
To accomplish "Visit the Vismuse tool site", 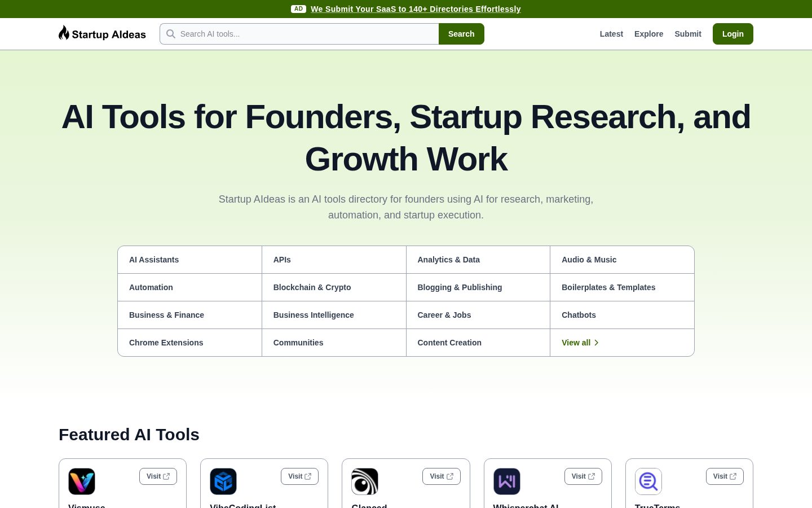I will 158,476.
